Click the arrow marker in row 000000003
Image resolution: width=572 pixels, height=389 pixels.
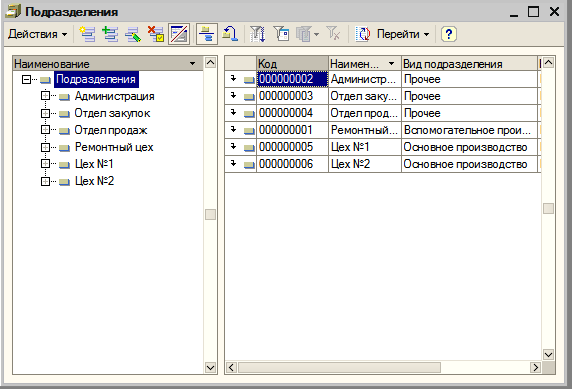[x=233, y=96]
